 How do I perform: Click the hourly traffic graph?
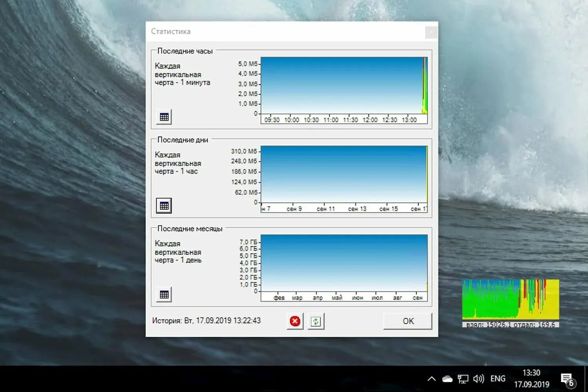pyautogui.click(x=344, y=91)
